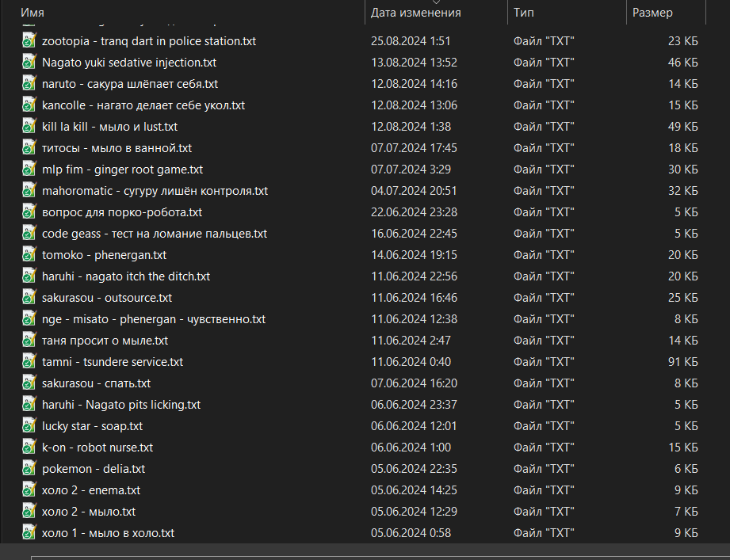Click the date 13.08.2024 13:52

click(414, 63)
